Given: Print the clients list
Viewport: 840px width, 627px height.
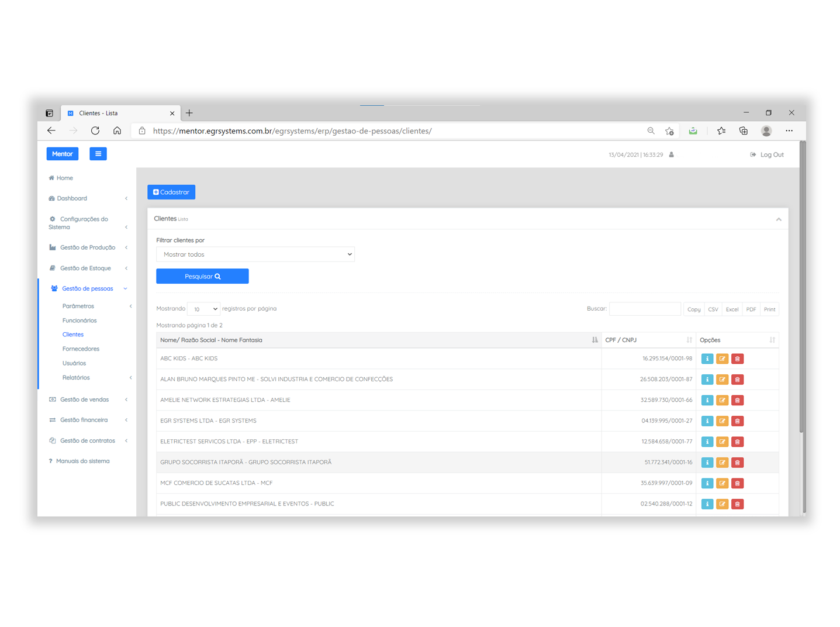Looking at the screenshot, I should [x=769, y=309].
